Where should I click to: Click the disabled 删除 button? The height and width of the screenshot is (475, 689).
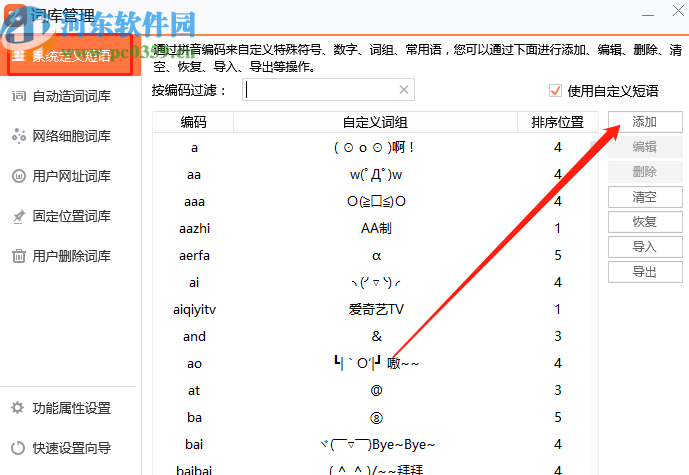point(645,172)
